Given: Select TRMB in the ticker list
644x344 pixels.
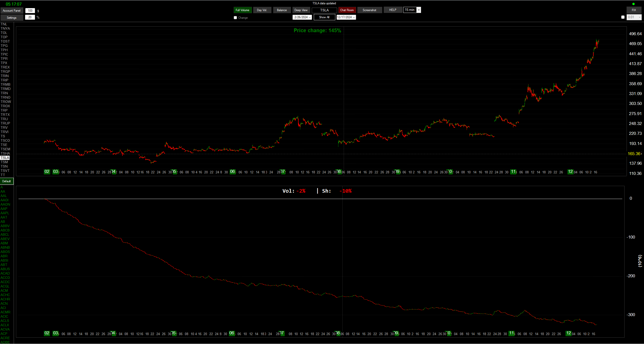Looking at the screenshot, I should pos(5,84).
